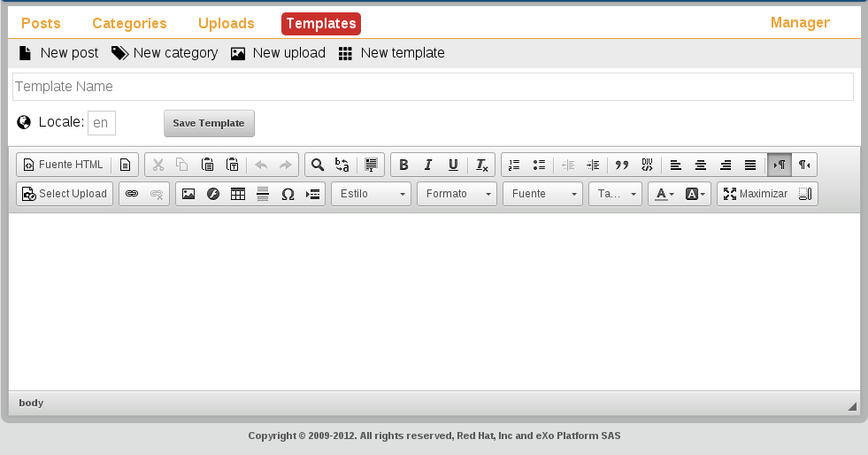
Task: Click the page break icon
Action: (x=312, y=194)
